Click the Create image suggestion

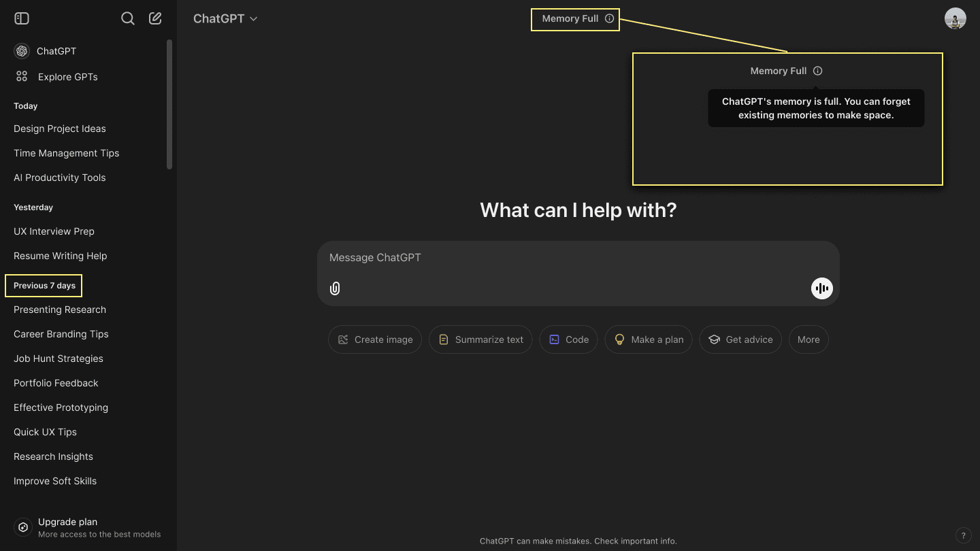(375, 339)
